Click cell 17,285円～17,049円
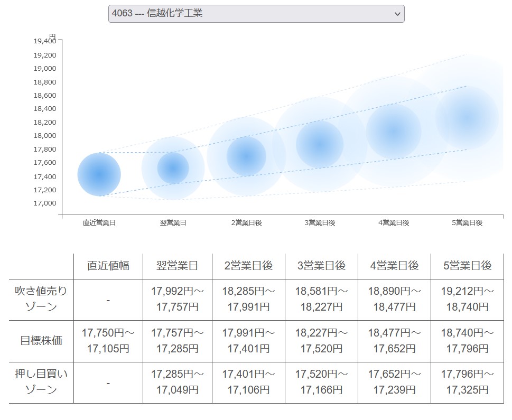This screenshot has height=420, width=512. pyautogui.click(x=178, y=382)
